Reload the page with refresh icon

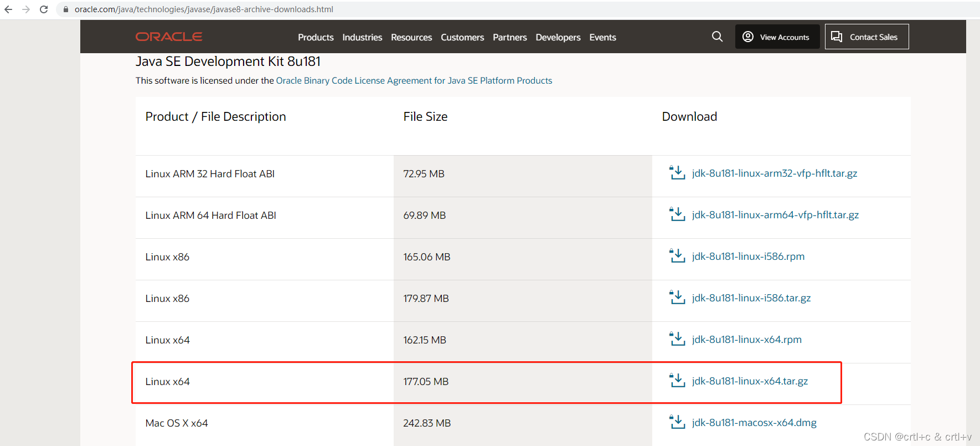tap(44, 9)
